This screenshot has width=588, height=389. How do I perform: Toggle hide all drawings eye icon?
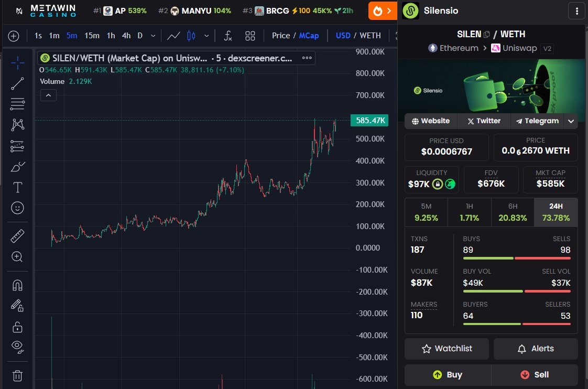(17, 347)
